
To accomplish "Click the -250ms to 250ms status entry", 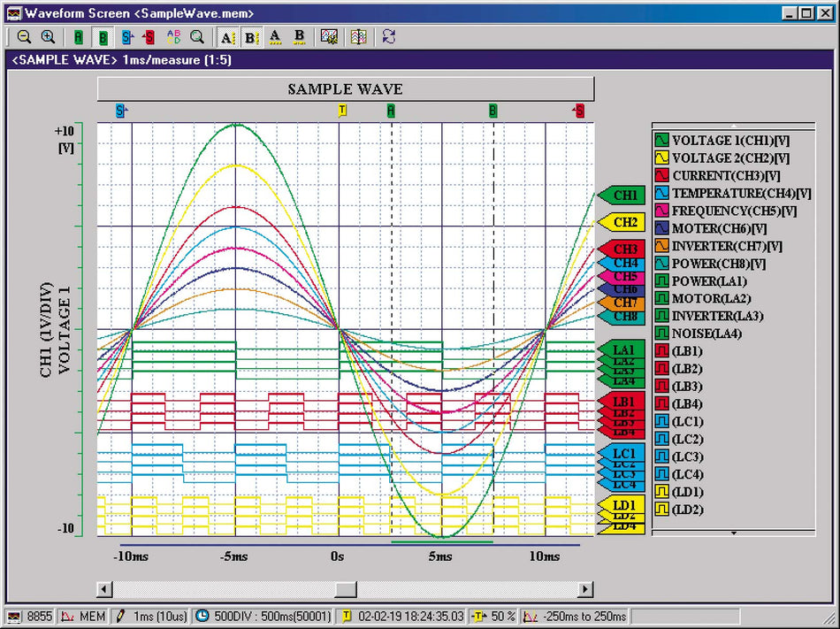I will (x=575, y=617).
